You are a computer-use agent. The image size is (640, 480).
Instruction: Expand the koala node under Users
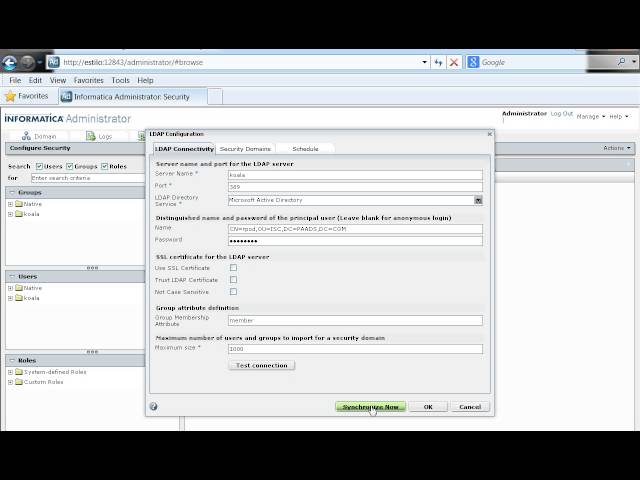pyautogui.click(x=11, y=298)
